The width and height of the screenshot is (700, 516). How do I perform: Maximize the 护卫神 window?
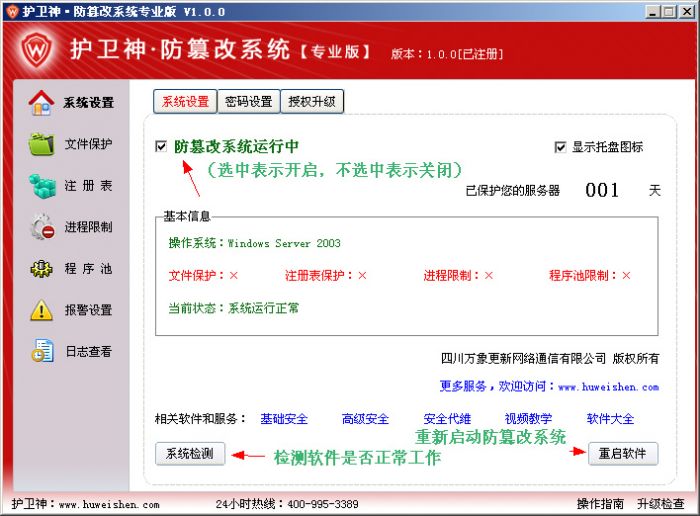[x=669, y=12]
